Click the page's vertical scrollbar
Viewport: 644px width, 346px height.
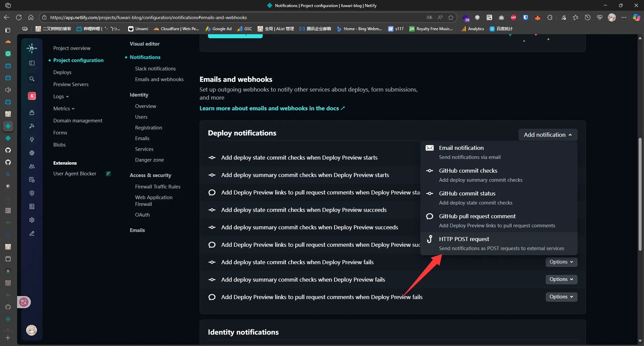pyautogui.click(x=640, y=194)
